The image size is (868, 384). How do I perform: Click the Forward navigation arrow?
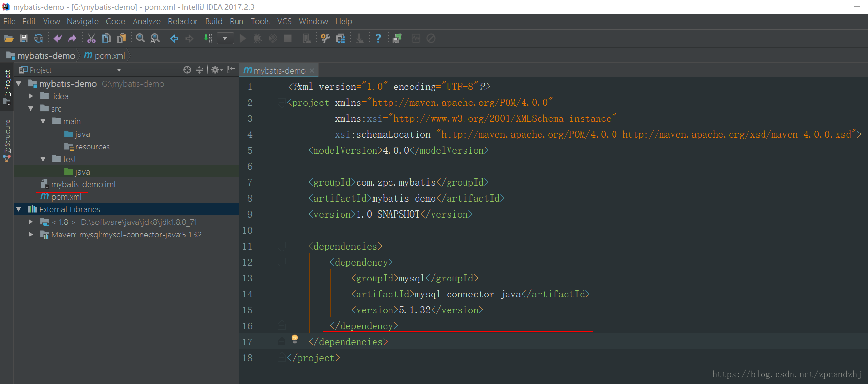[189, 38]
